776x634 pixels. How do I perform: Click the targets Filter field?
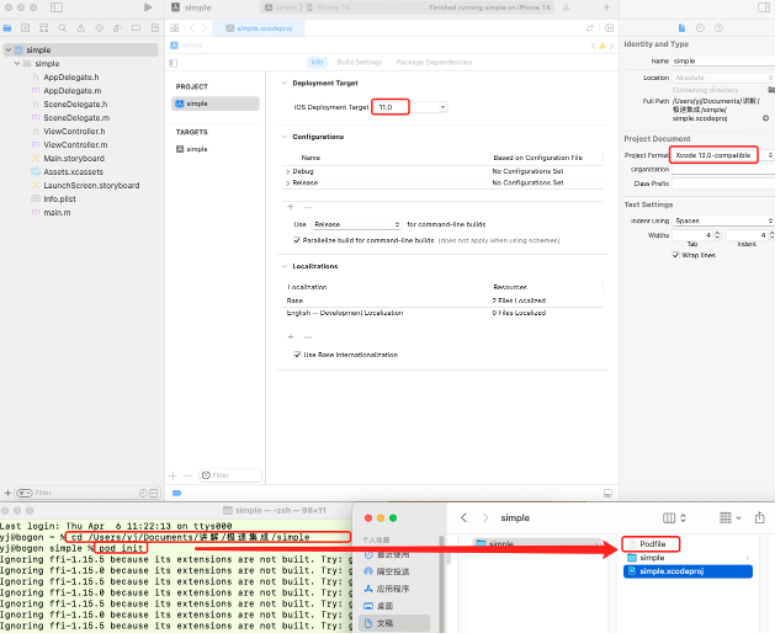[230, 475]
